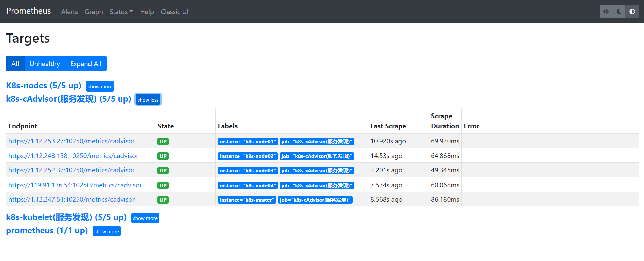Viewport: 644px width, 261px height.
Task: Click last scrape value 8.568s ago
Action: point(387,199)
